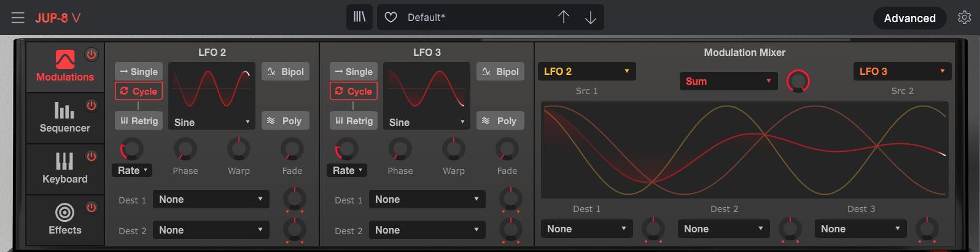Toggle Effects power button
Viewport: 980px width, 252px height.
[x=91, y=208]
